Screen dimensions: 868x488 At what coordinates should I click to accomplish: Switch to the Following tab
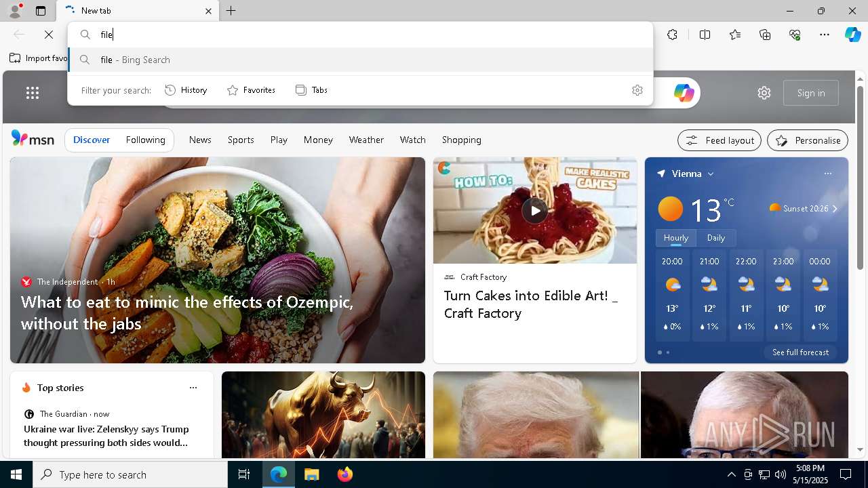[146, 140]
